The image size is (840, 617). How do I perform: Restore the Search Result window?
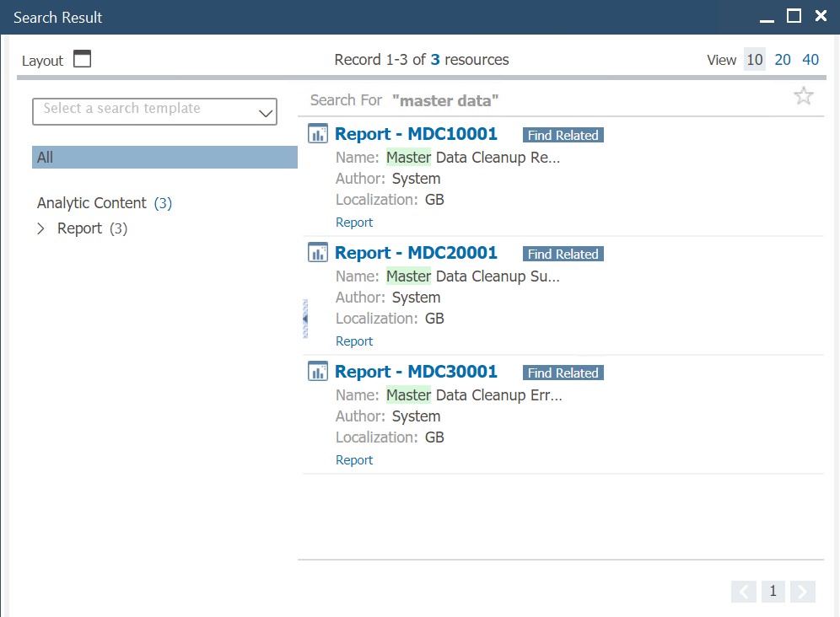click(794, 15)
